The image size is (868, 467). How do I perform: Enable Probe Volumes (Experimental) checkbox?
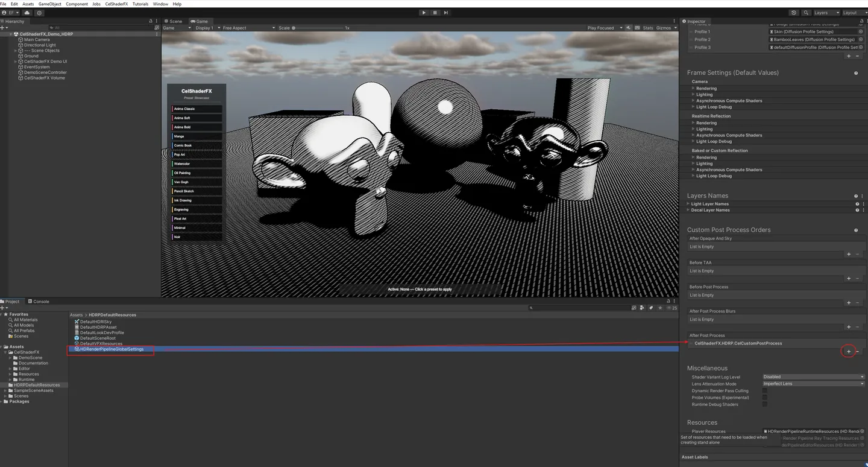765,398
